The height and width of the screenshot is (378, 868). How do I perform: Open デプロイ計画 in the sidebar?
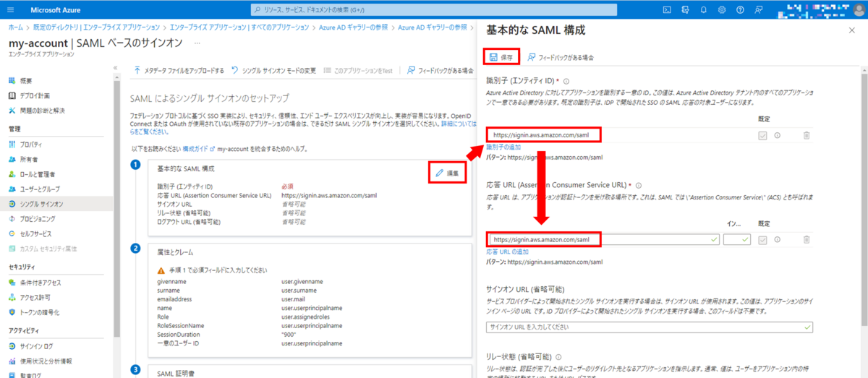click(x=35, y=95)
